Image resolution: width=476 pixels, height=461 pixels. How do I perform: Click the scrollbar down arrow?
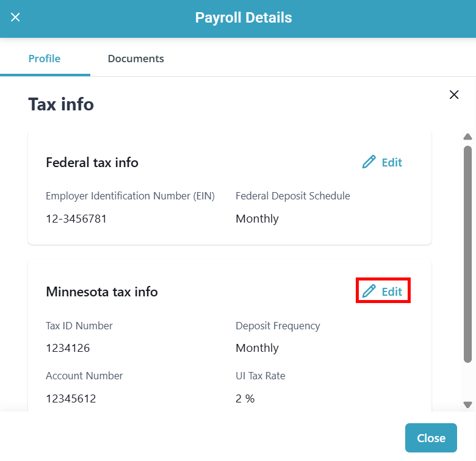coord(468,404)
